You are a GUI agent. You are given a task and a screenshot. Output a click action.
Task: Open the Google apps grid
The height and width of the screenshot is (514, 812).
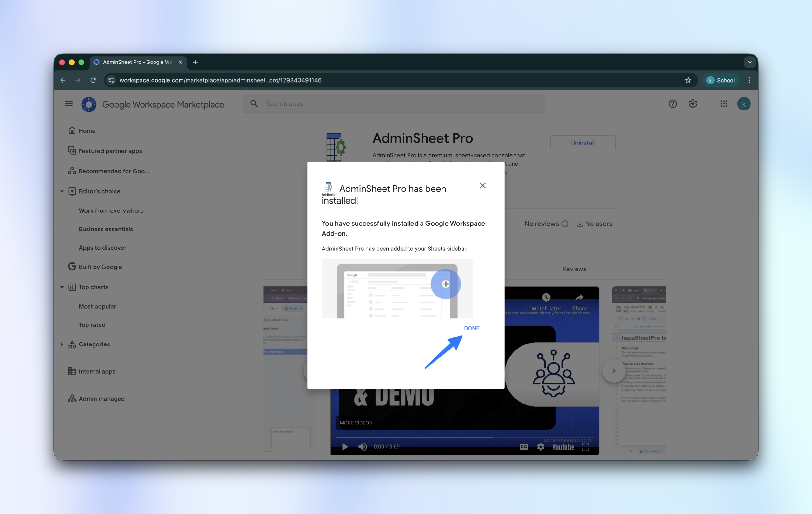point(724,104)
